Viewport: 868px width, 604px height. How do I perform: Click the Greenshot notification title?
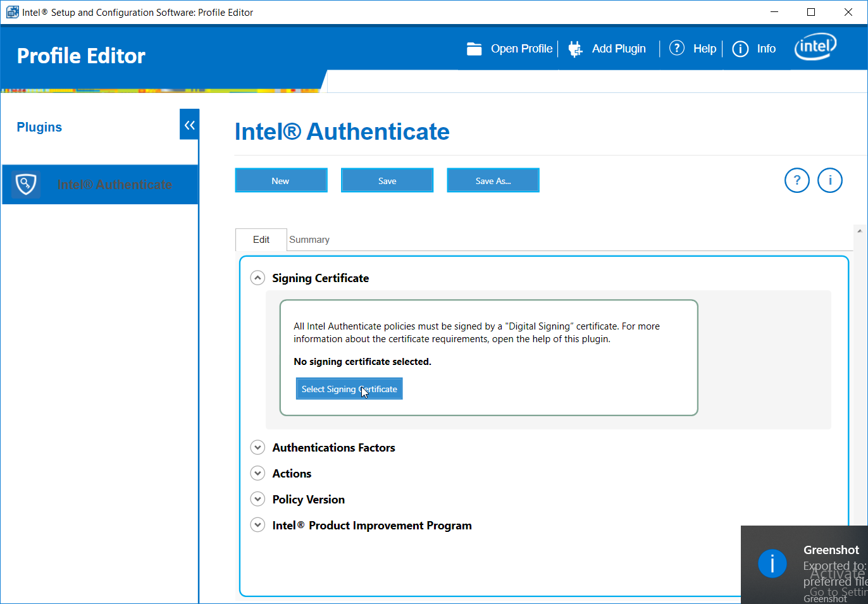[831, 550]
